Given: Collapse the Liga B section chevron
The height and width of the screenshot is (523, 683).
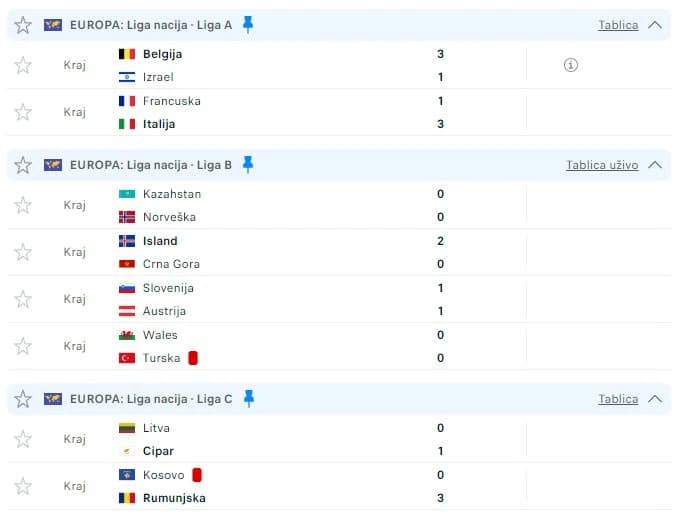Looking at the screenshot, I should pyautogui.click(x=655, y=165).
